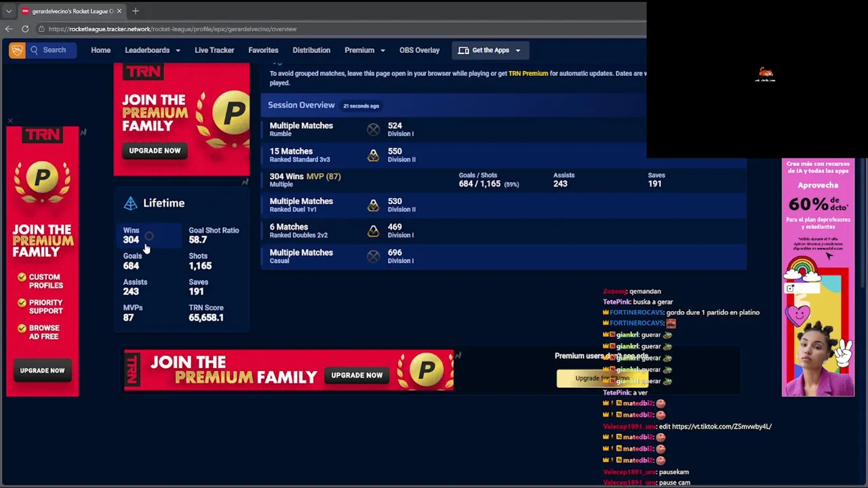The width and height of the screenshot is (868, 488).
Task: Click Upgrade Now in bottom banner ad
Action: (357, 375)
